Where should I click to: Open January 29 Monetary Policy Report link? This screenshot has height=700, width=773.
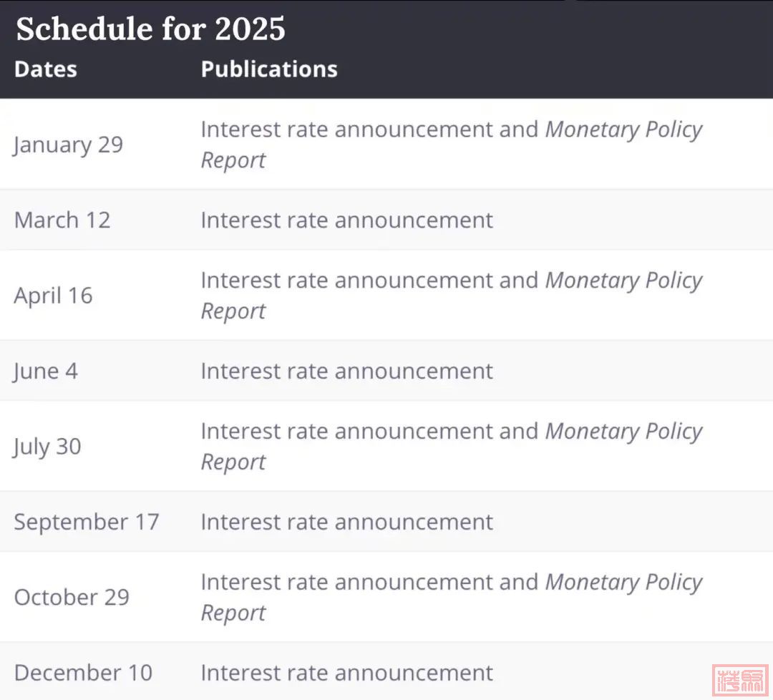click(x=623, y=130)
